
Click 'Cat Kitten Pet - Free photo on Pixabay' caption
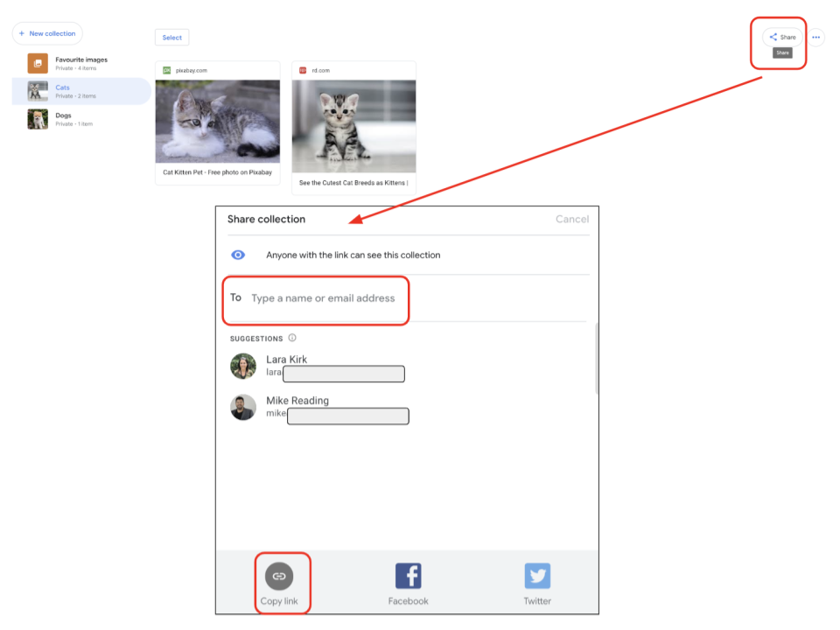pos(218,172)
